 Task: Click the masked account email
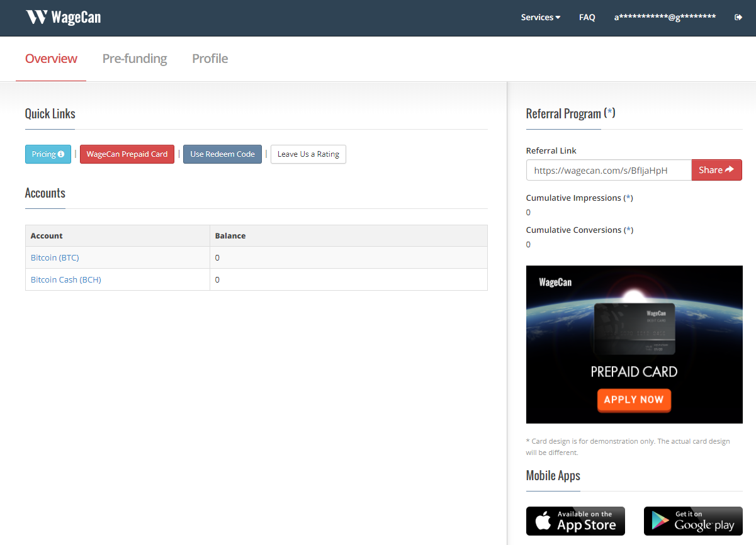tap(665, 18)
